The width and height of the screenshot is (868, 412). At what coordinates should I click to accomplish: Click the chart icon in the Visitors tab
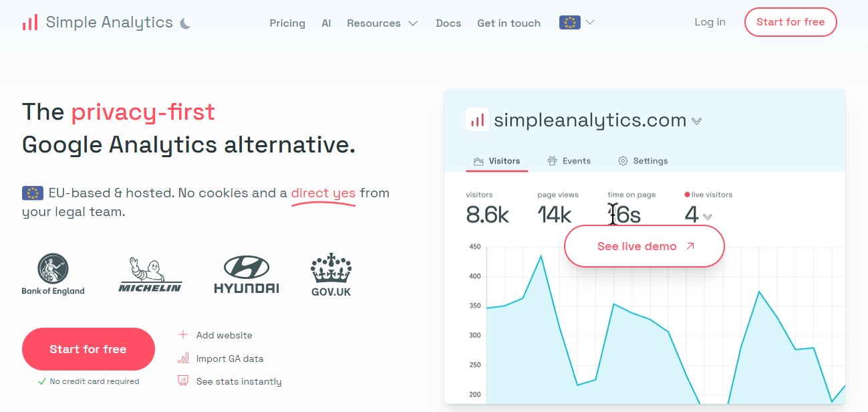pos(478,161)
